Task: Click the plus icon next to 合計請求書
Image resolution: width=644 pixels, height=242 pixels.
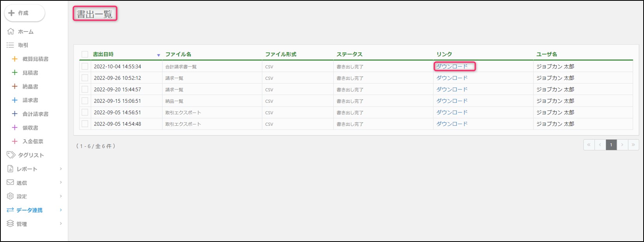Action: point(15,114)
